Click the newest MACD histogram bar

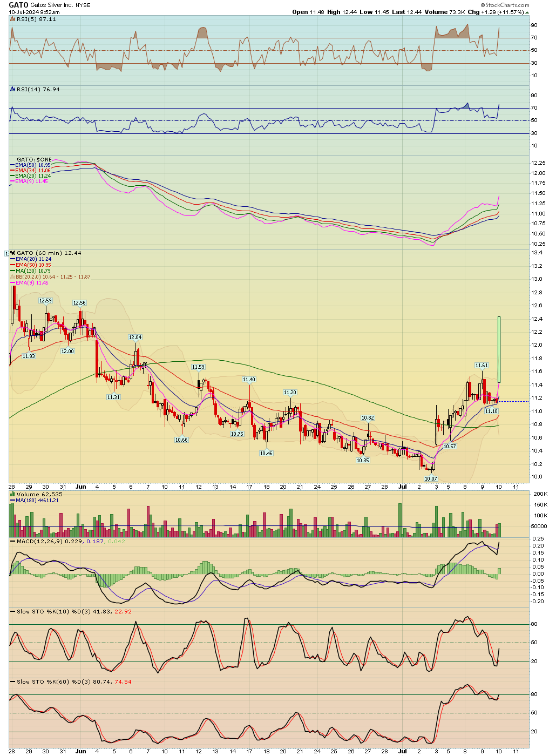click(x=499, y=571)
